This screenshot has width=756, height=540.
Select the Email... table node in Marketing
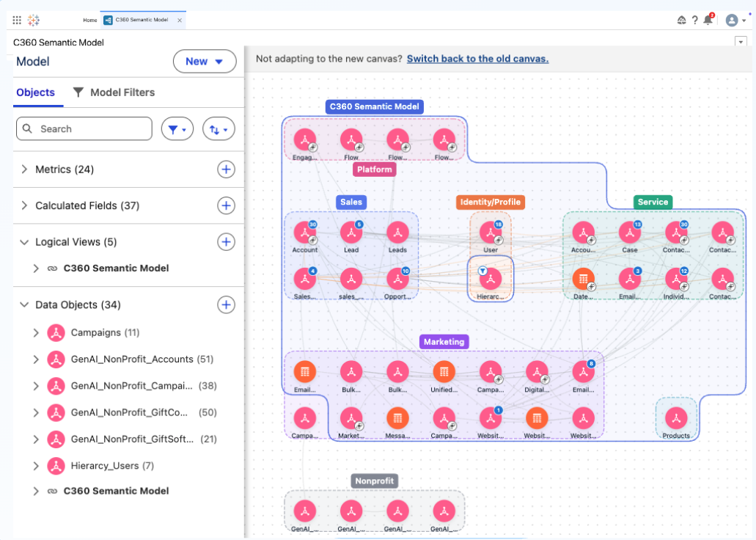click(x=305, y=372)
